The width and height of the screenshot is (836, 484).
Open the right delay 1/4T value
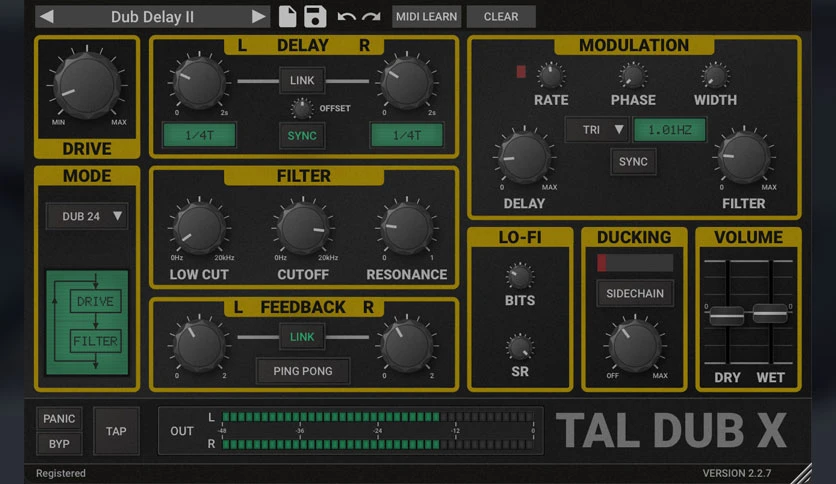(x=407, y=135)
